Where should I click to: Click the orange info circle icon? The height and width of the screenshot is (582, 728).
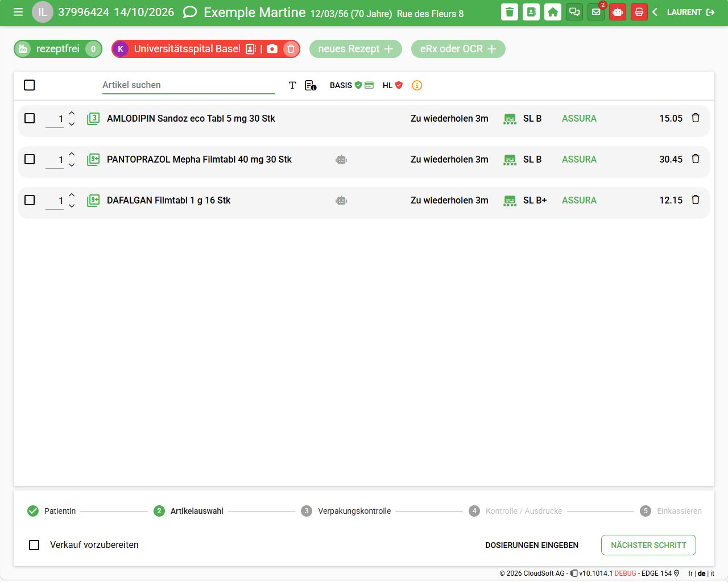417,85
